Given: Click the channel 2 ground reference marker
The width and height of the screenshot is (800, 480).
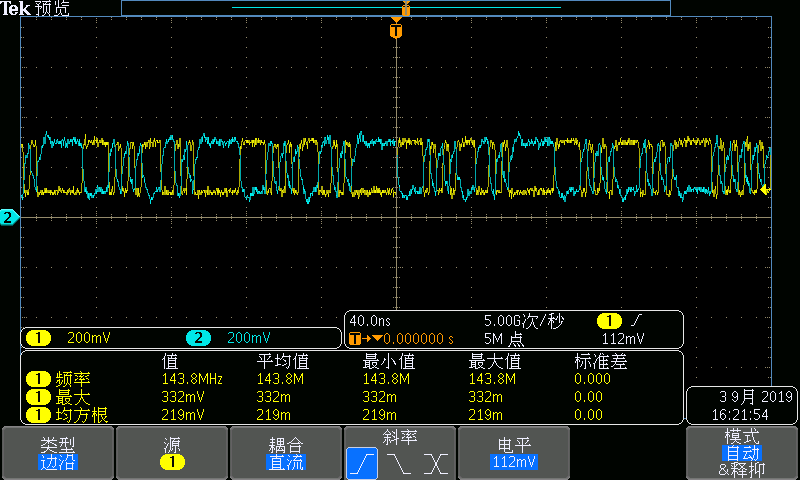Looking at the screenshot, I should click(x=9, y=217).
